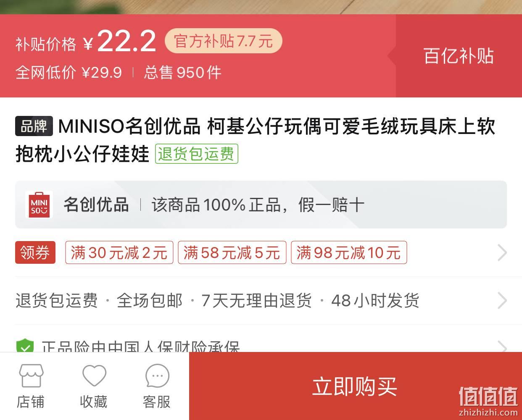Click the MINISO brand logo
Image resolution: width=522 pixels, height=420 pixels.
(39, 205)
